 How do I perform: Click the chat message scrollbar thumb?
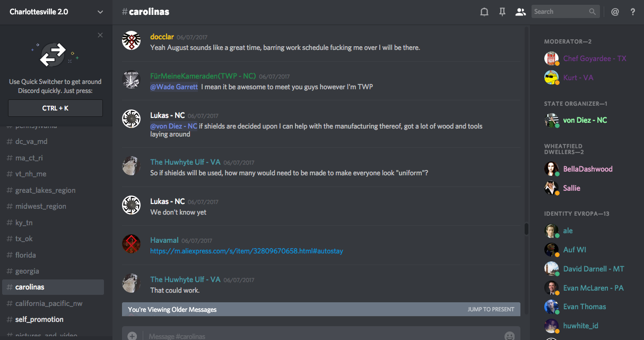pos(526,228)
